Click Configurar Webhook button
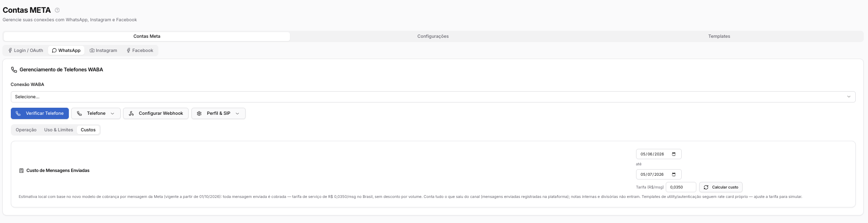 coord(156,113)
